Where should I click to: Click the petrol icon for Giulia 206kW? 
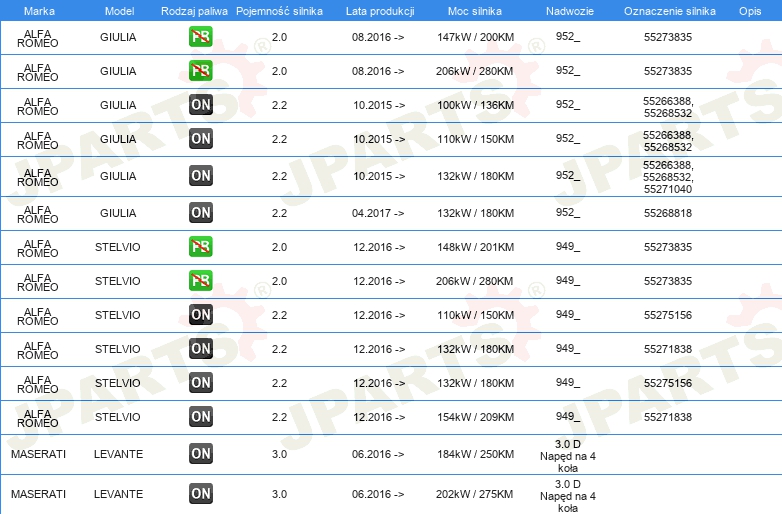[200, 71]
